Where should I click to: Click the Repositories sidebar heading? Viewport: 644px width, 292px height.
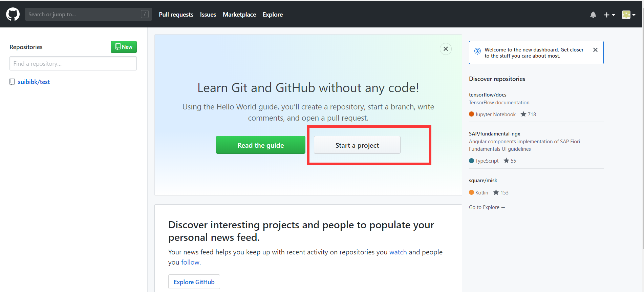tap(26, 47)
